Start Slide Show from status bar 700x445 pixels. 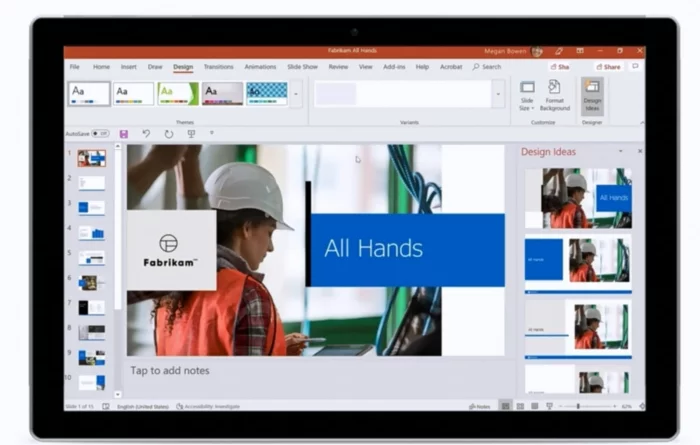(549, 406)
